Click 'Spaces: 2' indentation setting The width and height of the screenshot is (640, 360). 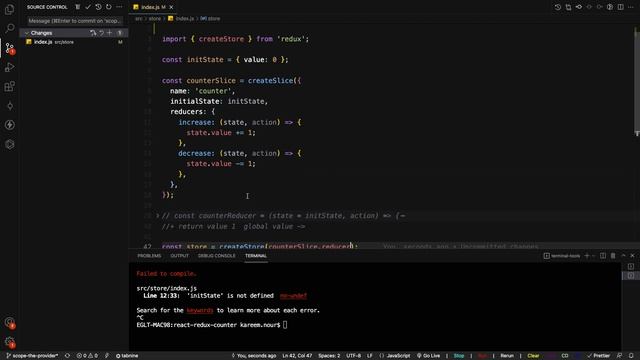329,356
